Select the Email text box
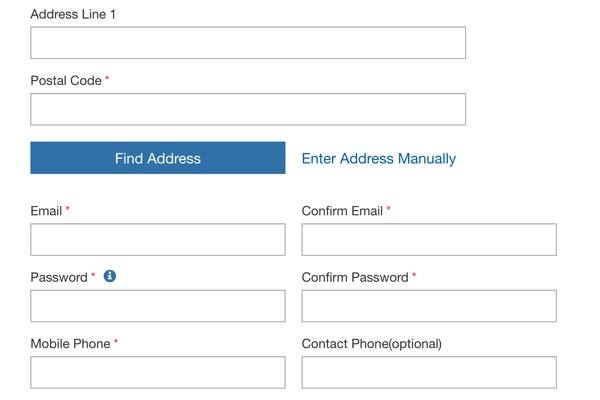 (x=158, y=240)
